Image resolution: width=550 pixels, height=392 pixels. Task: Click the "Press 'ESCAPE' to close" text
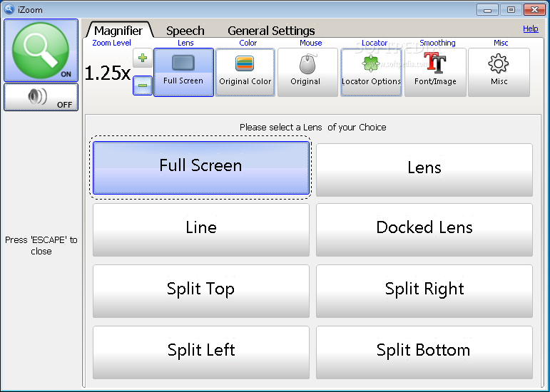pyautogui.click(x=41, y=246)
